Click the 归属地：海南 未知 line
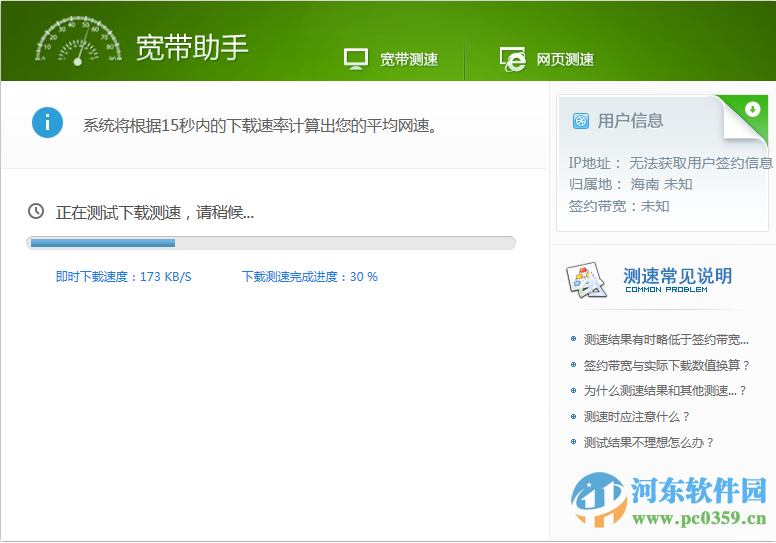The width and height of the screenshot is (776, 543). (x=630, y=184)
